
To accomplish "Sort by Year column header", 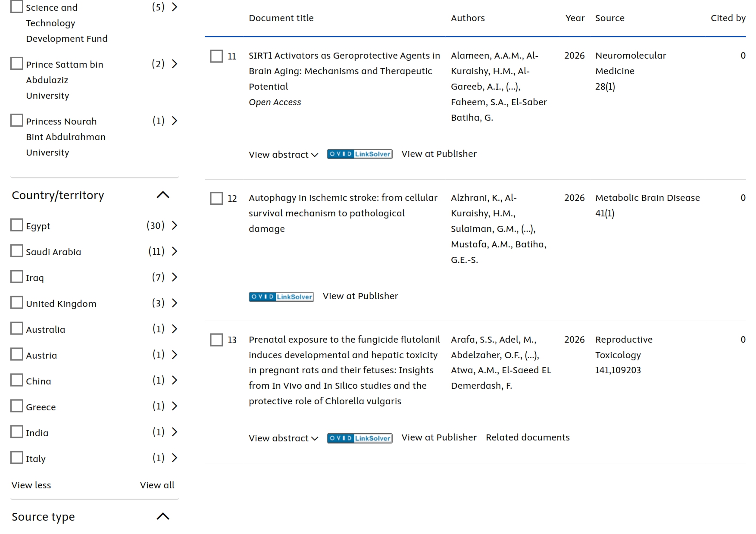I will coord(575,18).
